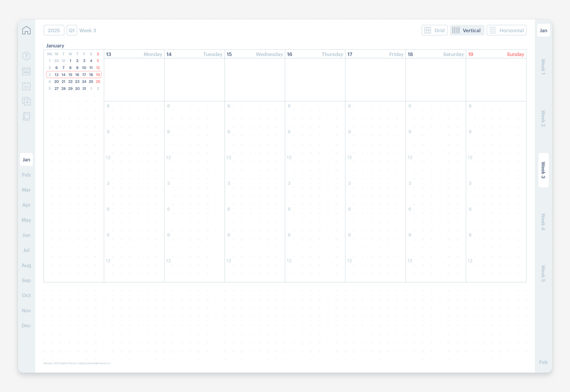Viewport: 570px width, 392px height.
Task: Switch to Horizontal layout view
Action: (x=506, y=30)
